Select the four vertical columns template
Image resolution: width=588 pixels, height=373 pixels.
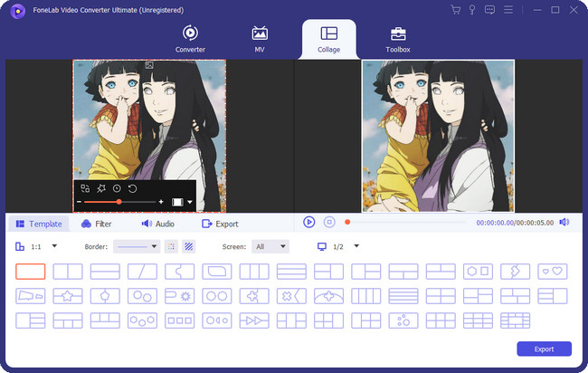point(366,296)
